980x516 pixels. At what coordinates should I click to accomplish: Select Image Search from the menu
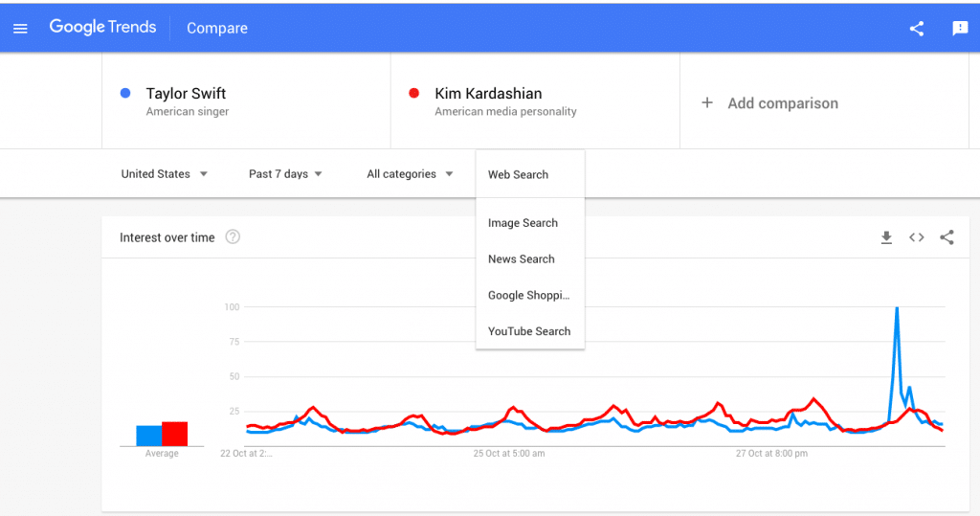[523, 223]
